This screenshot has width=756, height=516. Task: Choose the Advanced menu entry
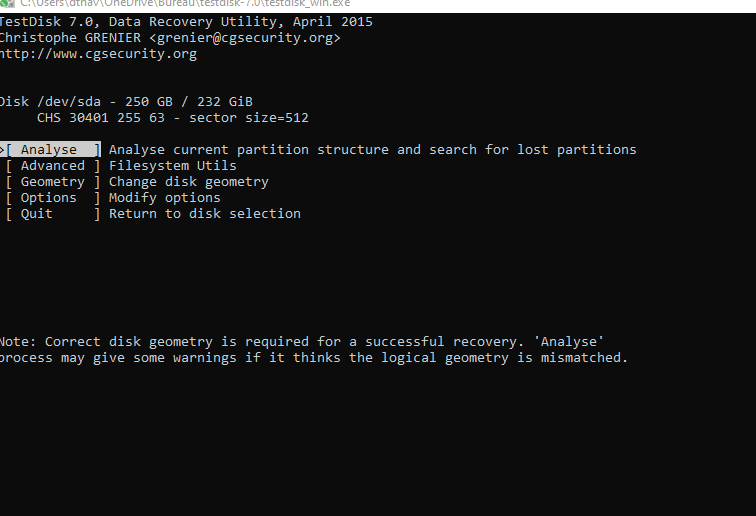pyautogui.click(x=53, y=166)
